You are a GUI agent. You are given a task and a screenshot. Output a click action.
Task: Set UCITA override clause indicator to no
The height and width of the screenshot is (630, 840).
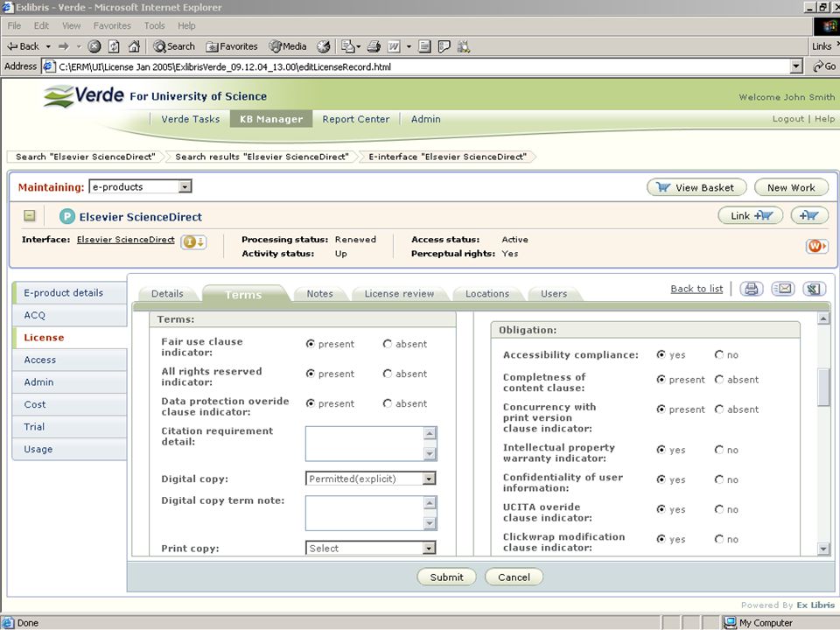click(x=719, y=509)
